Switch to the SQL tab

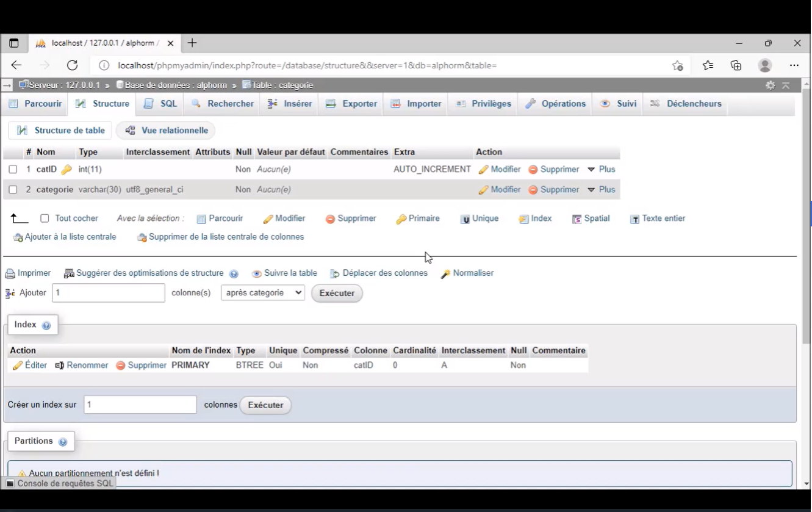pyautogui.click(x=159, y=103)
